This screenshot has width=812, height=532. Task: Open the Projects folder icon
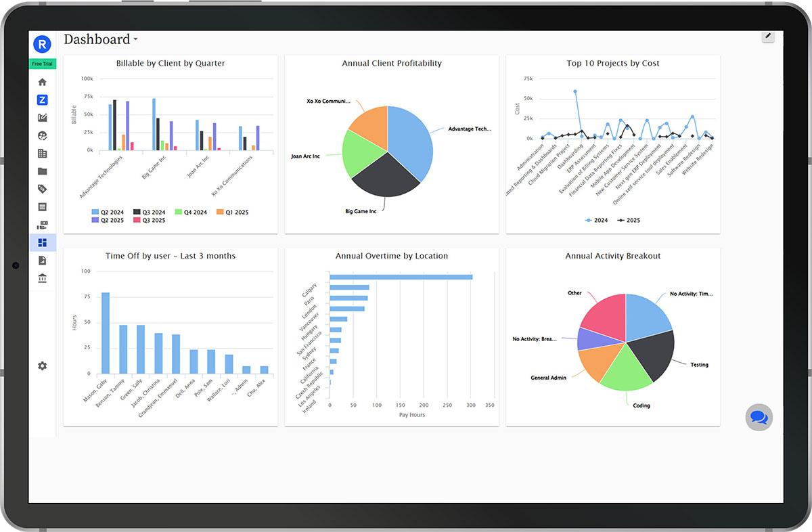(42, 171)
